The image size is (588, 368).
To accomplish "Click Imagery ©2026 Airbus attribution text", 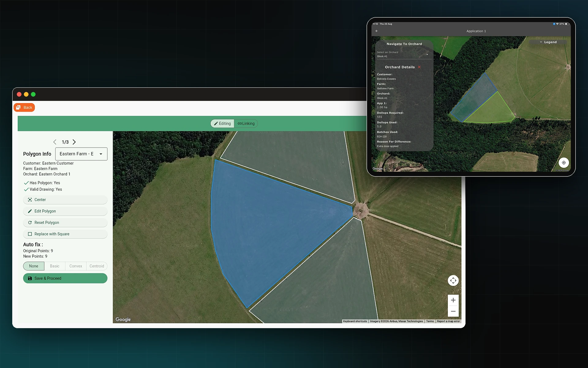I will [x=396, y=321].
